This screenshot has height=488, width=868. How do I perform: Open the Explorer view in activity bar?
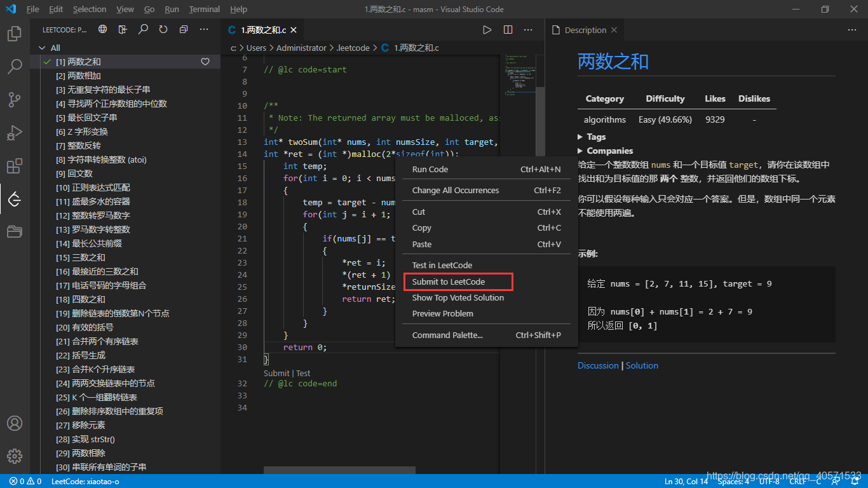15,34
